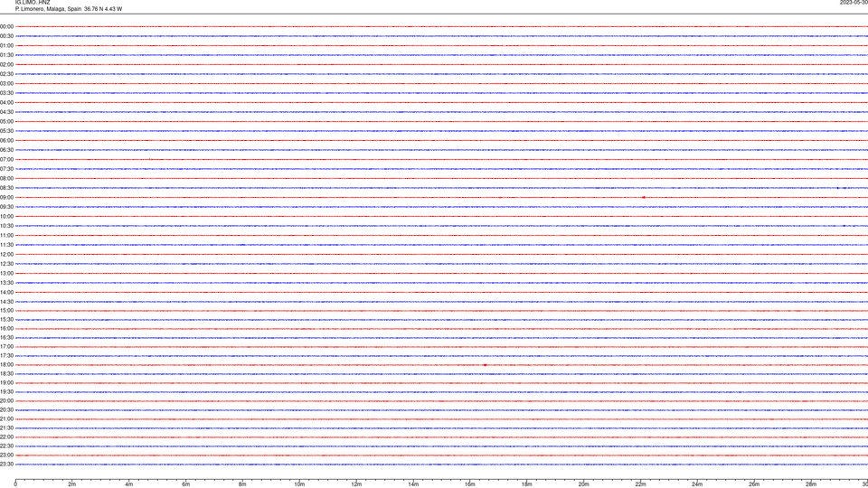
Task: Click the '12:00' time row label
Action: [x=6, y=255]
